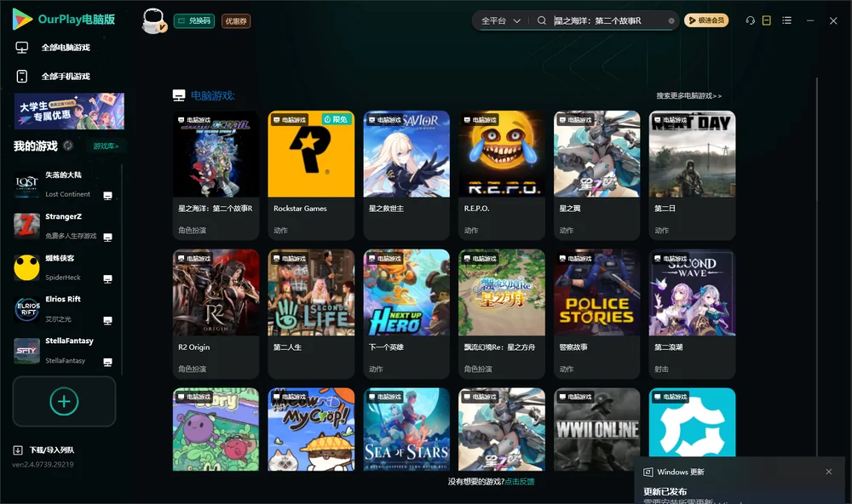This screenshot has width=852, height=504.
Task: Open the 第二人生 Second Life card
Action: [x=311, y=314]
